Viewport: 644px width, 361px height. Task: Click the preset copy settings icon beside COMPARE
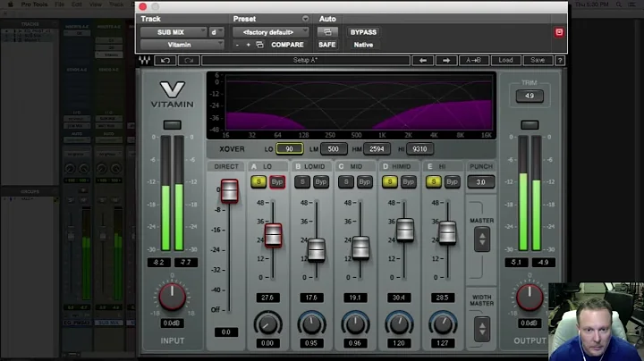[x=259, y=45]
